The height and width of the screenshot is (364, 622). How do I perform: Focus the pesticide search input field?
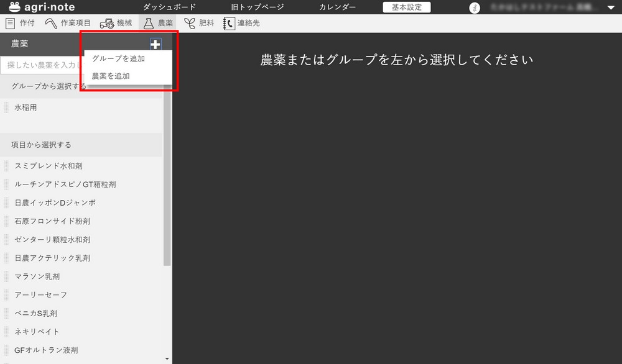point(42,65)
